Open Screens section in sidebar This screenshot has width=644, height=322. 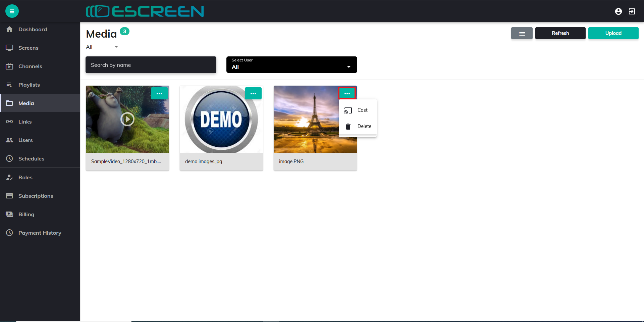click(28, 48)
